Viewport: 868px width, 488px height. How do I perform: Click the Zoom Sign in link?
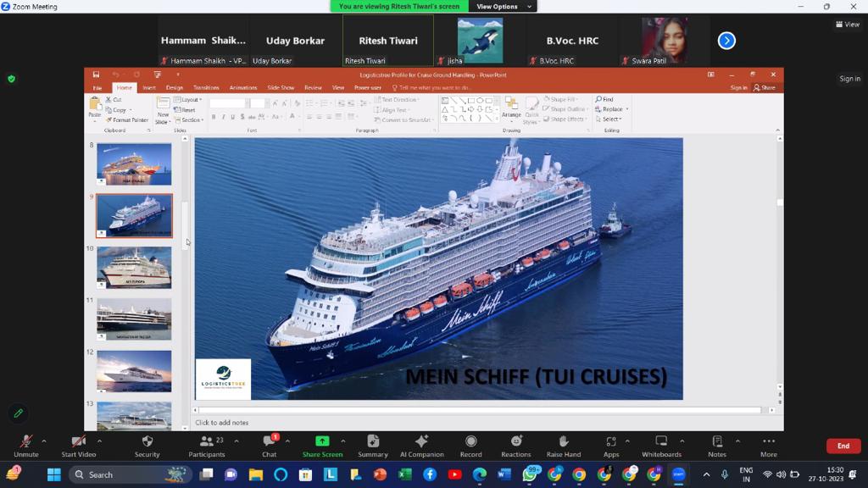(x=849, y=79)
